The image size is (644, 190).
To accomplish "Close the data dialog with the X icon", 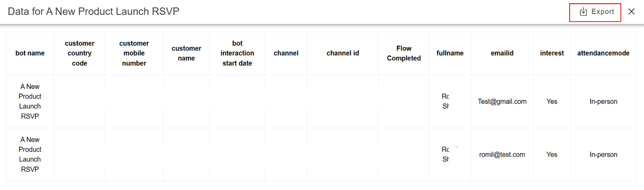I will 632,12.
